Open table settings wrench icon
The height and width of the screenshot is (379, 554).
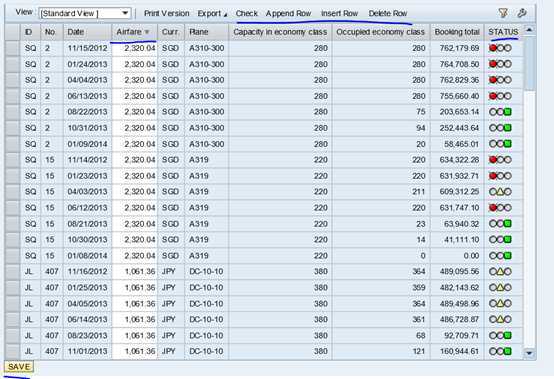pyautogui.click(x=522, y=13)
